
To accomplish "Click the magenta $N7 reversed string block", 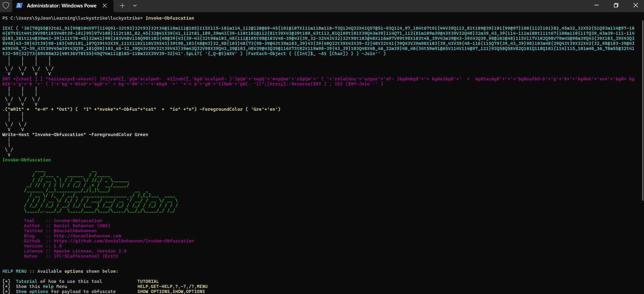I will click(318, 81).
